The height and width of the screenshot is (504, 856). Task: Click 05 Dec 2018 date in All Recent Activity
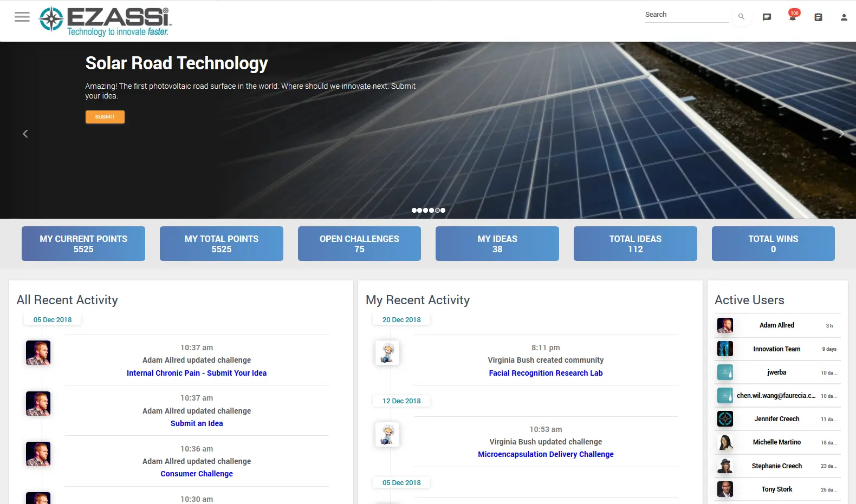(x=53, y=320)
